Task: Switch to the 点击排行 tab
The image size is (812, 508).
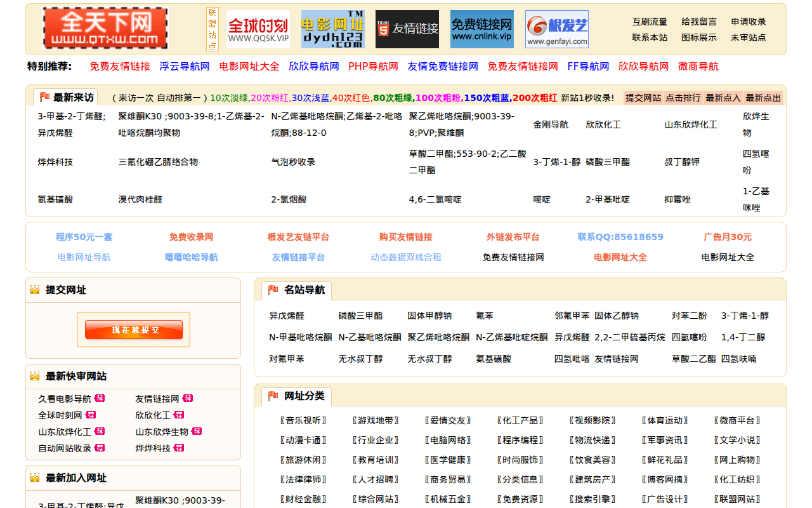Action: [683, 98]
